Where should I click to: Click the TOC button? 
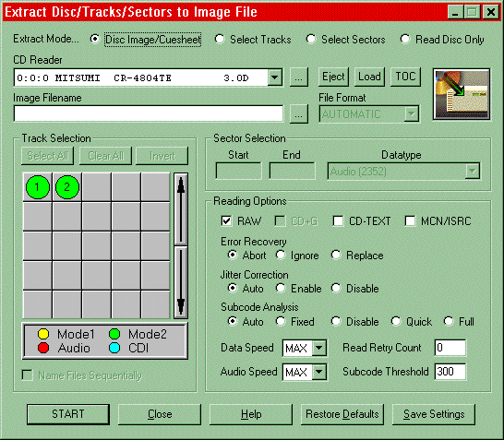(405, 77)
